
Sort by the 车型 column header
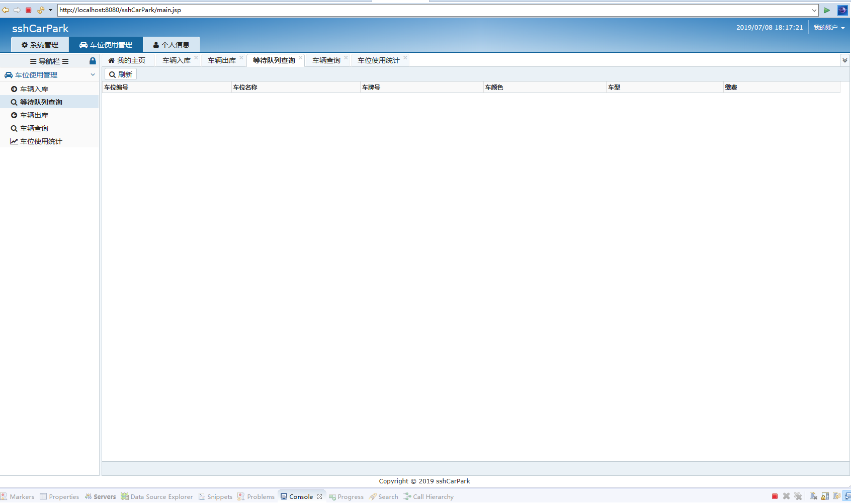click(x=664, y=88)
